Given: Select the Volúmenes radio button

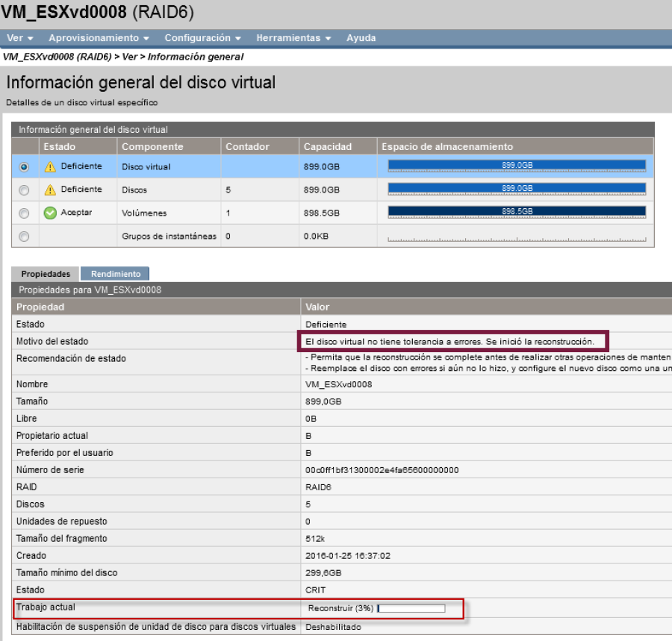Looking at the screenshot, I should pyautogui.click(x=24, y=213).
